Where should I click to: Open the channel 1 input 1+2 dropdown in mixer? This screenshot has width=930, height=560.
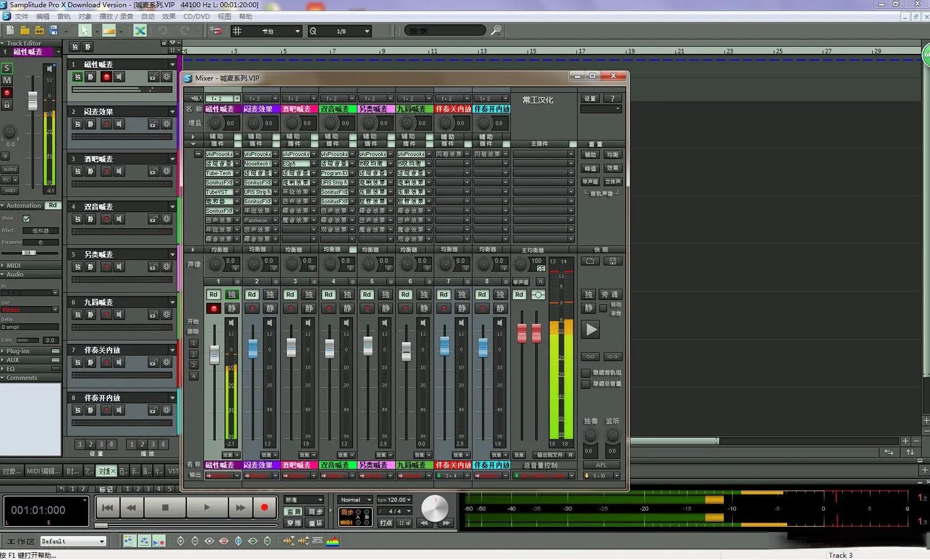(x=222, y=98)
